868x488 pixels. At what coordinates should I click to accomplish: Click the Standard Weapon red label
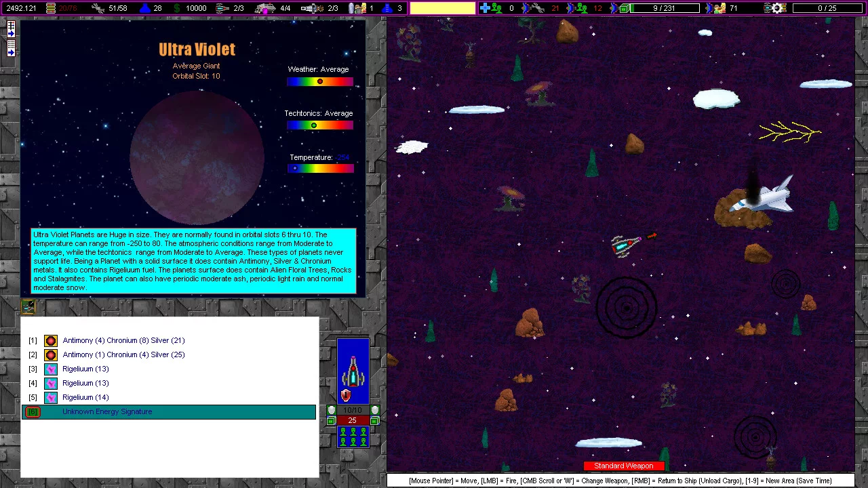[x=624, y=466]
